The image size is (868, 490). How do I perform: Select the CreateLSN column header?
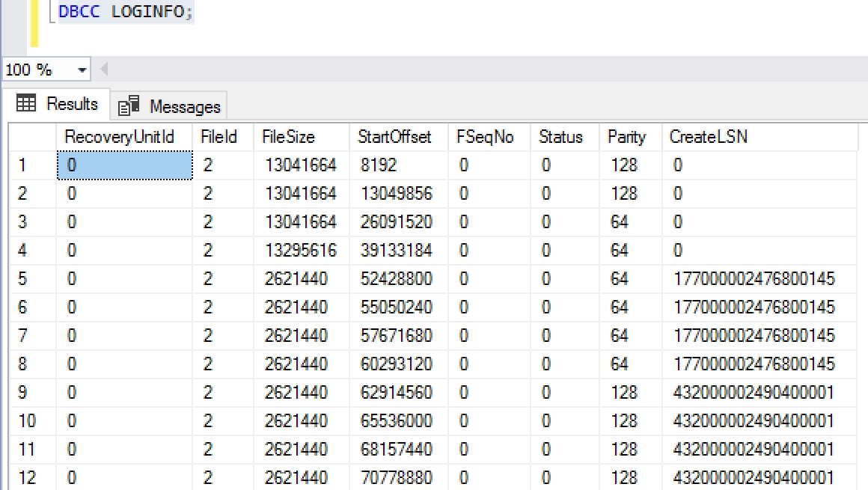708,137
